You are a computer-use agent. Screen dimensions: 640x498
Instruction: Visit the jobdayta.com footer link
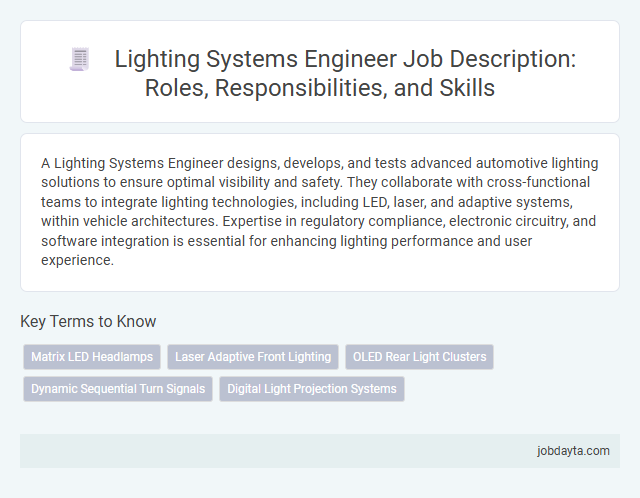pos(573,451)
